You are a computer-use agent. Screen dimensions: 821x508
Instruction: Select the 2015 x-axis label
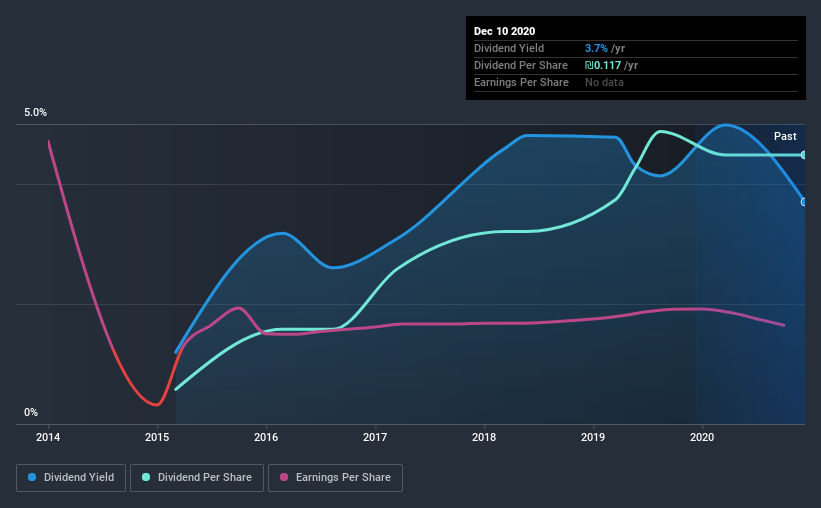[157, 437]
